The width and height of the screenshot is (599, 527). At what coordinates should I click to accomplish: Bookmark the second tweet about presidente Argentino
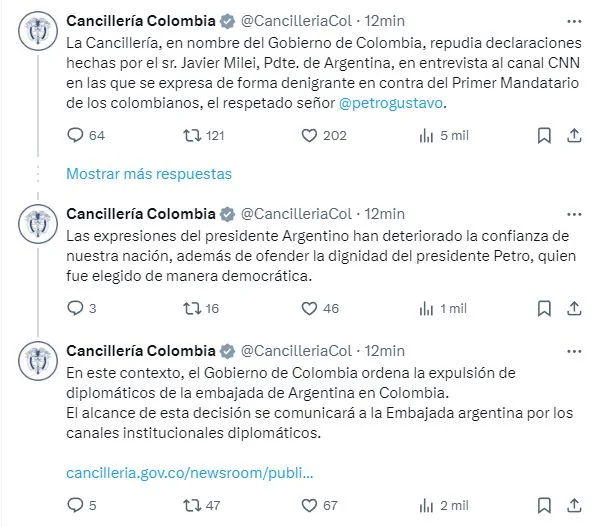tap(544, 309)
